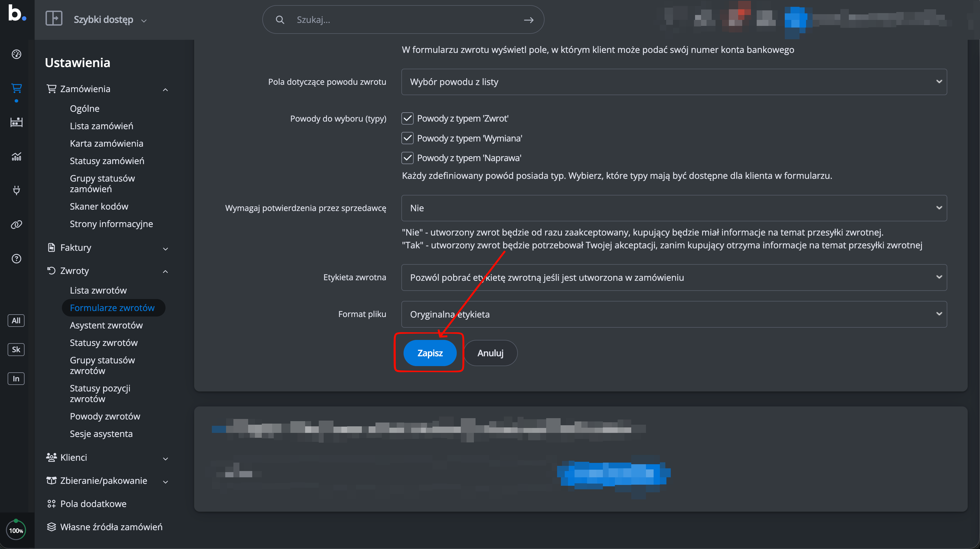Open the help question mark icon
The width and height of the screenshot is (980, 549).
(16, 258)
